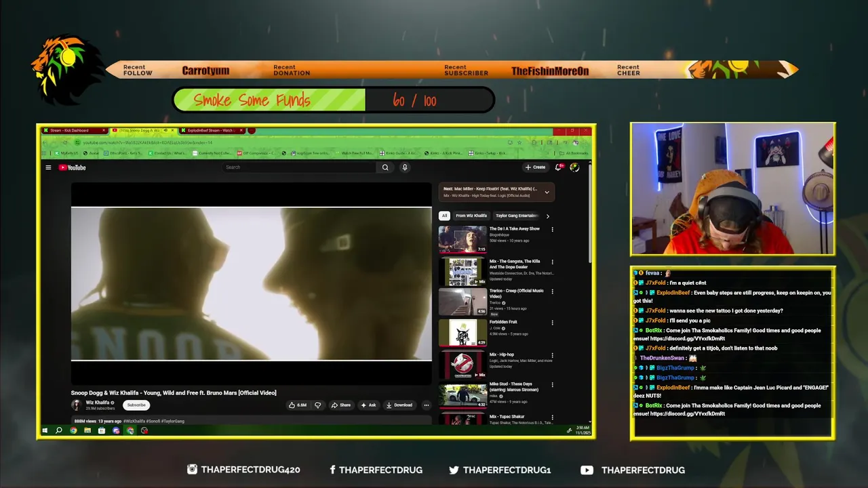Go to the YouTube home logo
Viewport: 868px width, 488px height.
pyautogui.click(x=72, y=167)
